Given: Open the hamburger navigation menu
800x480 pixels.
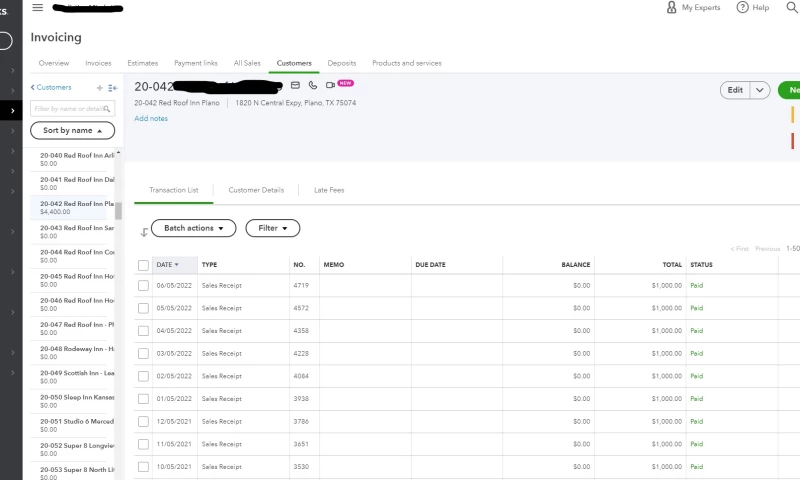Looking at the screenshot, I should pos(37,8).
